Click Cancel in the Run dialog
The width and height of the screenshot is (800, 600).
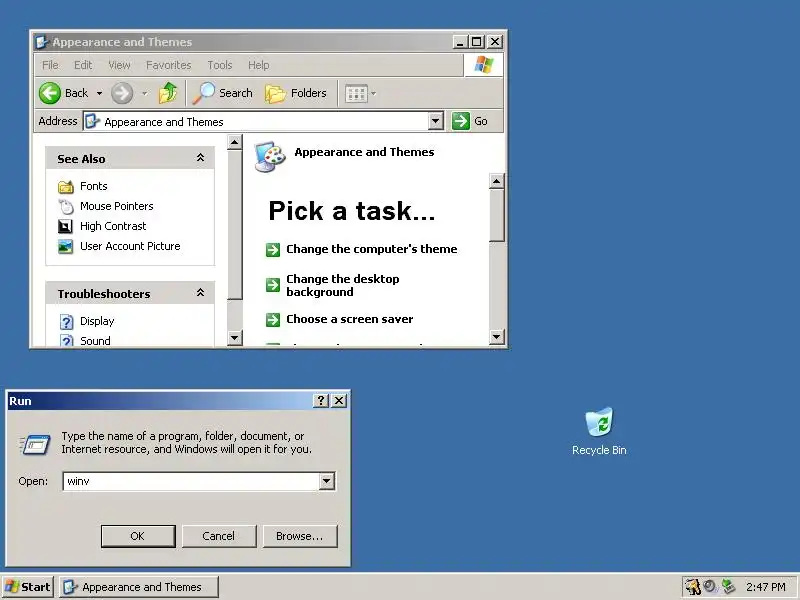(218, 536)
